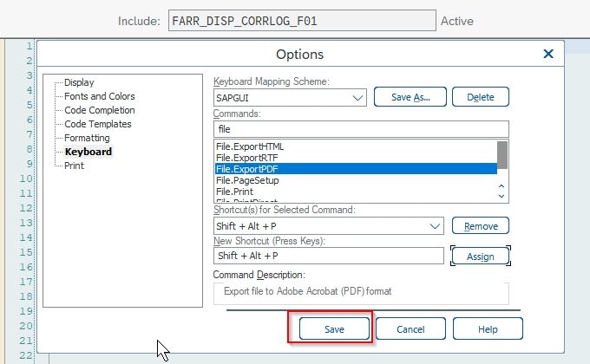Screen dimensions: 590x364
Task: Click the New Shortcut input field
Action: point(329,256)
